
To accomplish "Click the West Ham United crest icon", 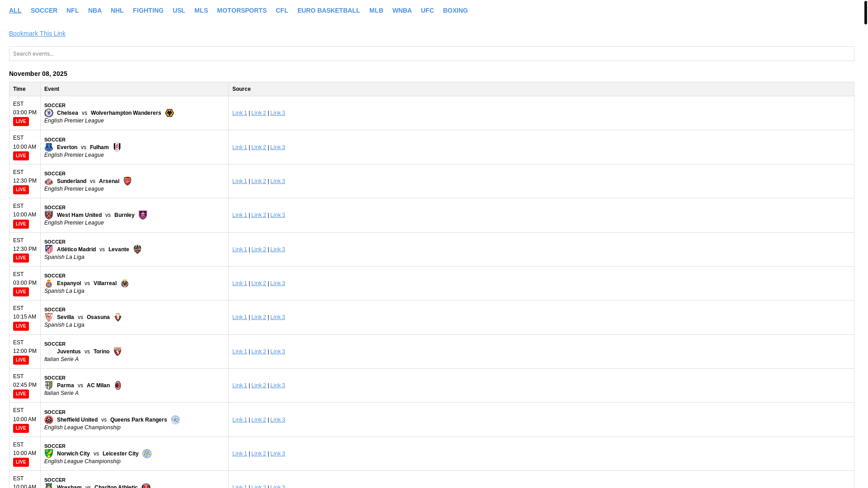I will (x=49, y=215).
